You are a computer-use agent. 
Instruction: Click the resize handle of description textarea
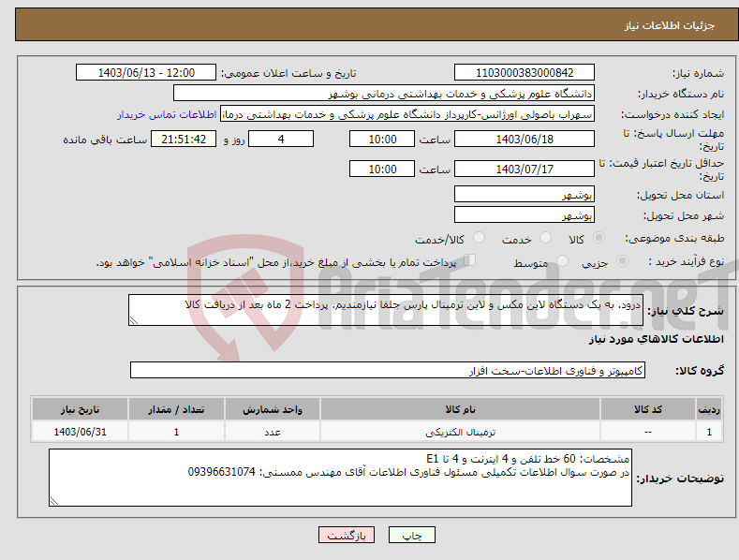pos(134,320)
